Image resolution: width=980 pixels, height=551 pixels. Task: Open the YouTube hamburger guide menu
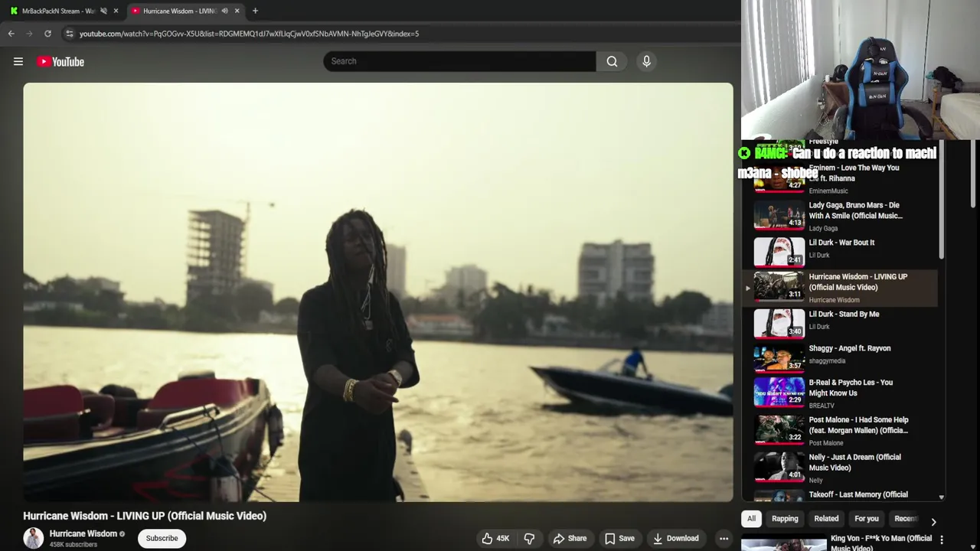[18, 61]
